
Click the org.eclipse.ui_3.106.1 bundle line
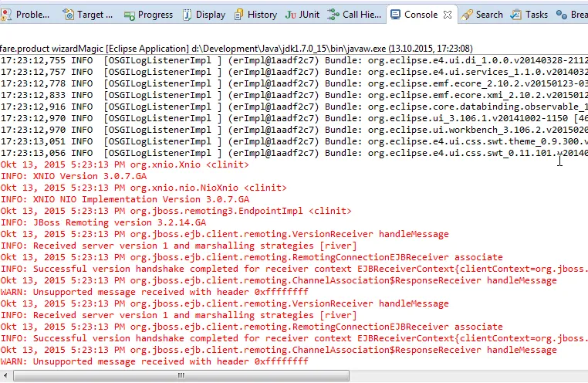point(294,119)
